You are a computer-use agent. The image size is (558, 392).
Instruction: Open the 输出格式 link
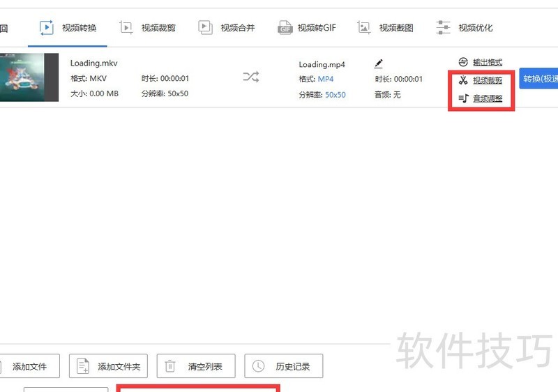tap(487, 62)
